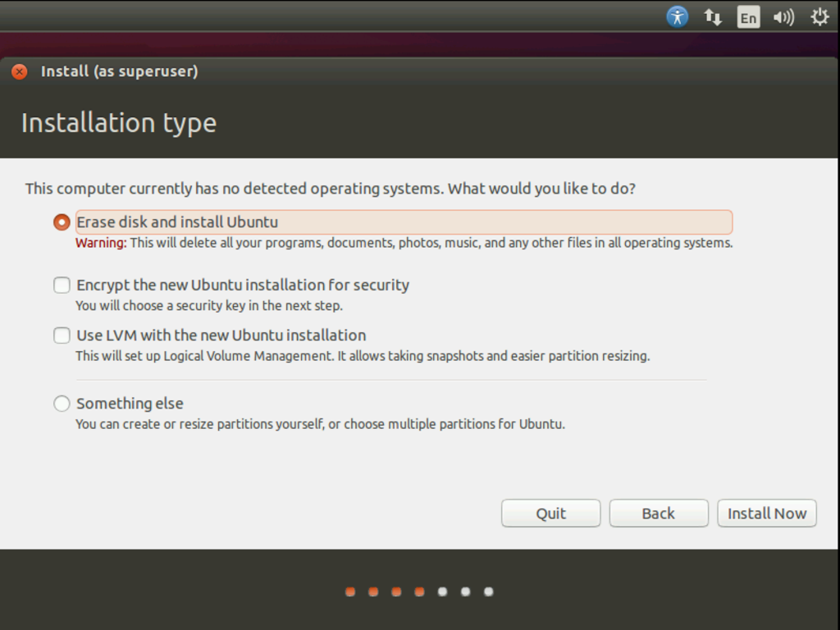Open the sound volume indicator
Image resolution: width=840 pixels, height=630 pixels.
coord(783,17)
